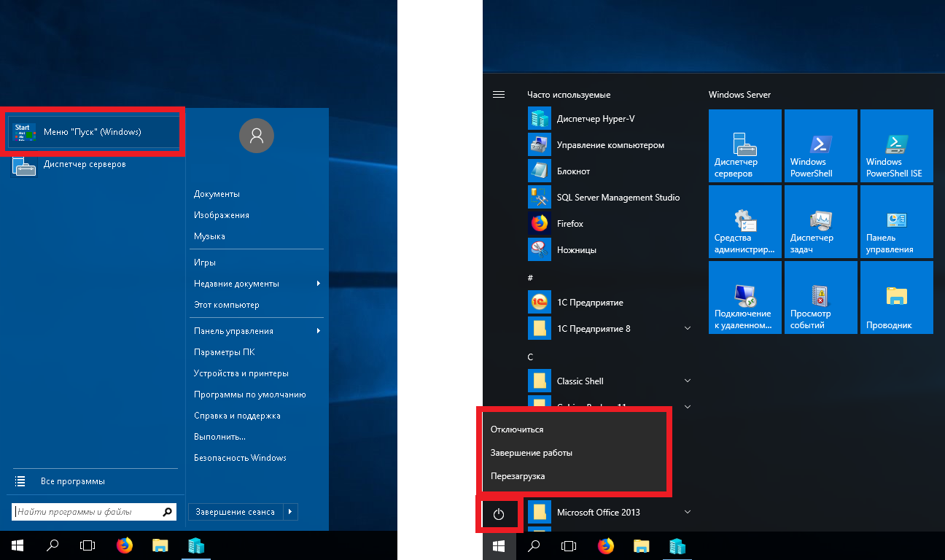Screen dimensions: 945x560
Task: Open File Explorer from taskbar under classic menu
Action: coord(160,545)
